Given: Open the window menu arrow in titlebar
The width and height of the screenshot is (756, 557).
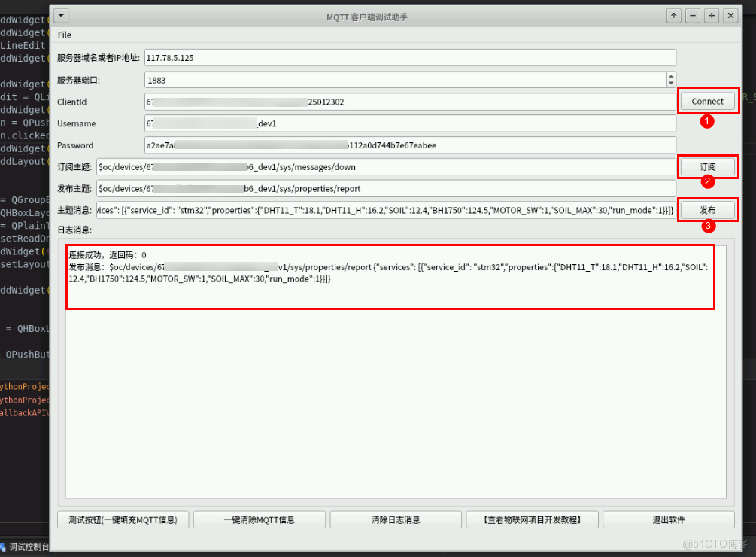Looking at the screenshot, I should tap(60, 15).
